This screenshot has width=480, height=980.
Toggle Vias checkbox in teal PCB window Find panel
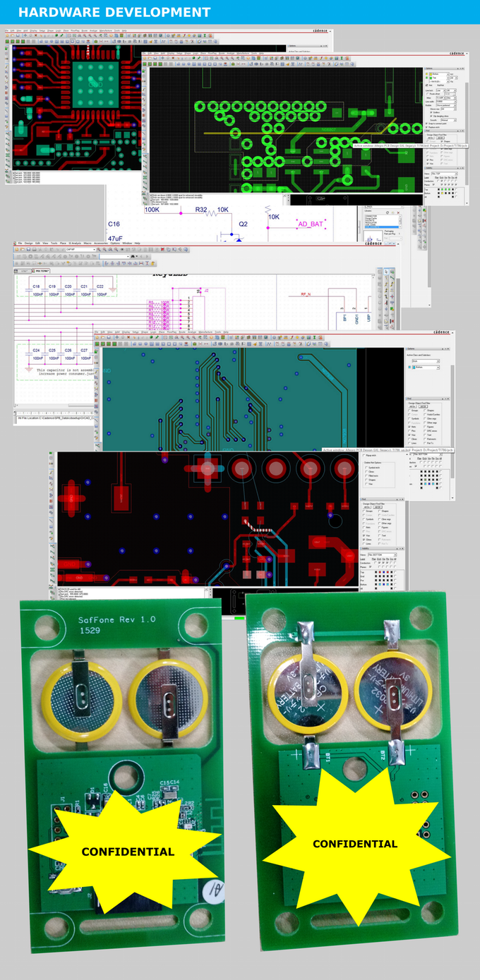click(x=409, y=435)
